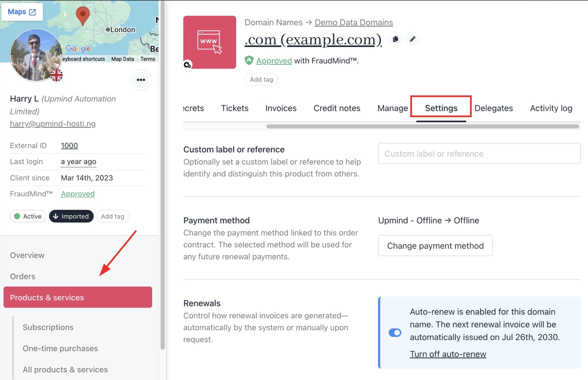
Task: Select the Settings tab
Action: pyautogui.click(x=441, y=108)
